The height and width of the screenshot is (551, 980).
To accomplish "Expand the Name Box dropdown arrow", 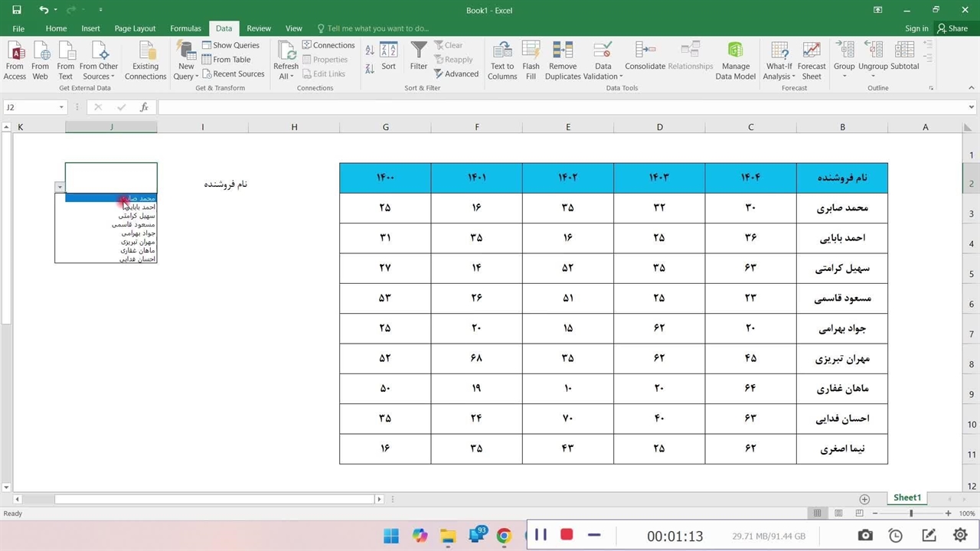I will coord(61,108).
